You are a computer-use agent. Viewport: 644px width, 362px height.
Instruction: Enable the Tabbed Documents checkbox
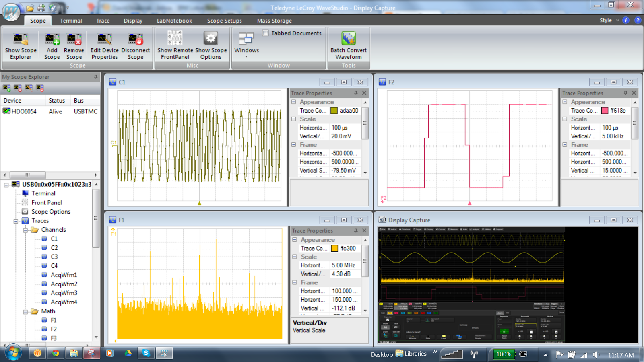[x=265, y=33]
